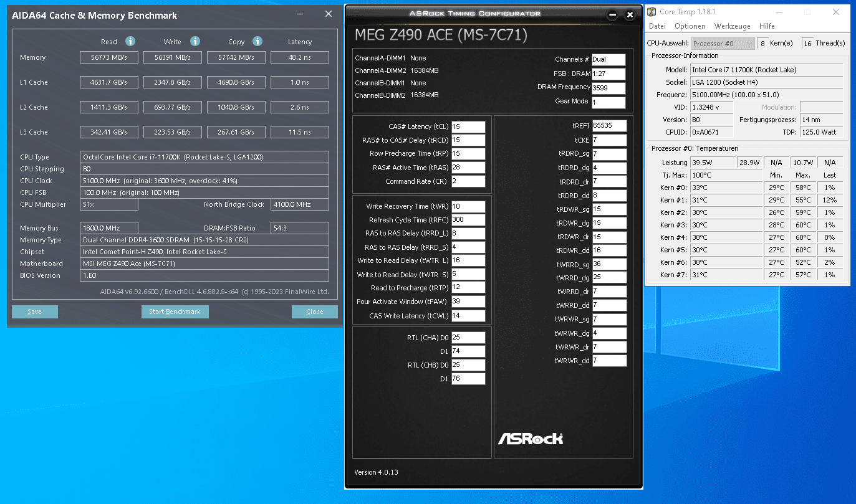856x504 pixels.
Task: Click the VID value 1.3248 v
Action: 711,107
